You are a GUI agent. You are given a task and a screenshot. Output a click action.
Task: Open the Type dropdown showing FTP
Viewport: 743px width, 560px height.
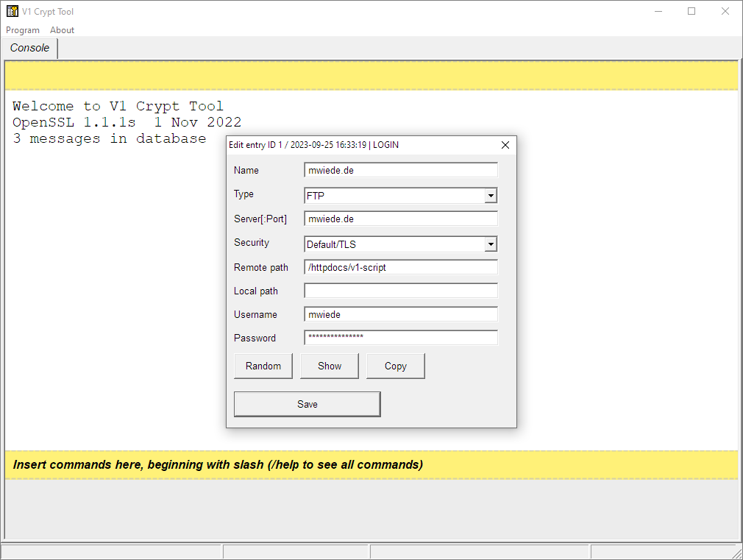tap(401, 195)
